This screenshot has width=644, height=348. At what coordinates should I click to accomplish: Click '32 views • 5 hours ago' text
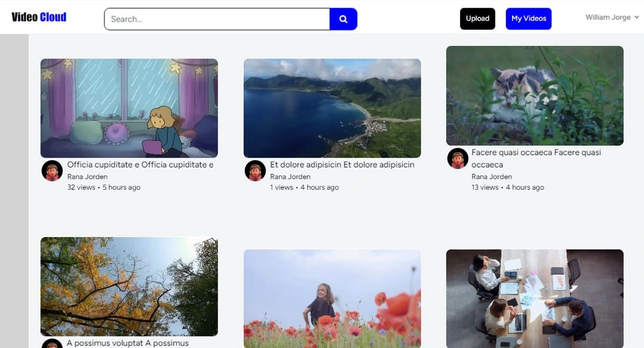click(104, 187)
